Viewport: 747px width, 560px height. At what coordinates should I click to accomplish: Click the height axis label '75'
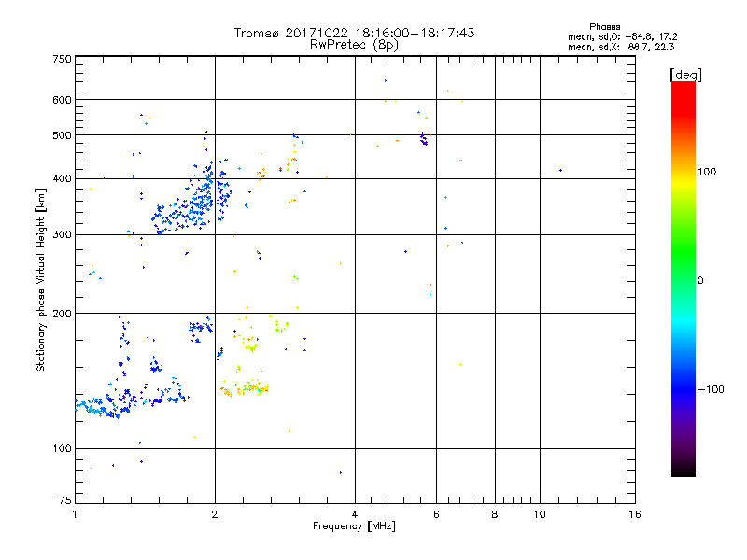click(65, 500)
